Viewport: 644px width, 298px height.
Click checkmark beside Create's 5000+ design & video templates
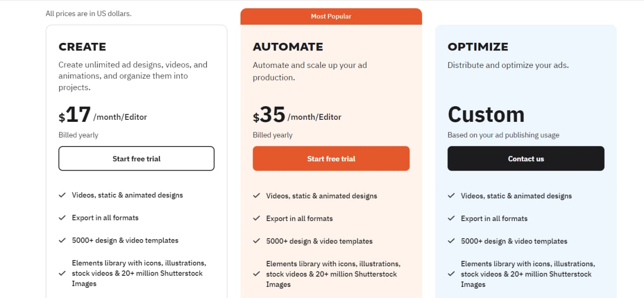(62, 240)
